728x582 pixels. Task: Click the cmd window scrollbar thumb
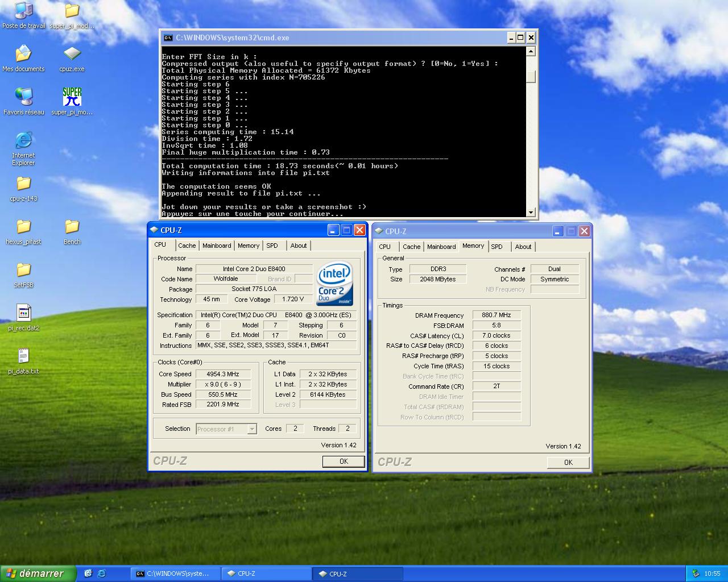pos(531,76)
